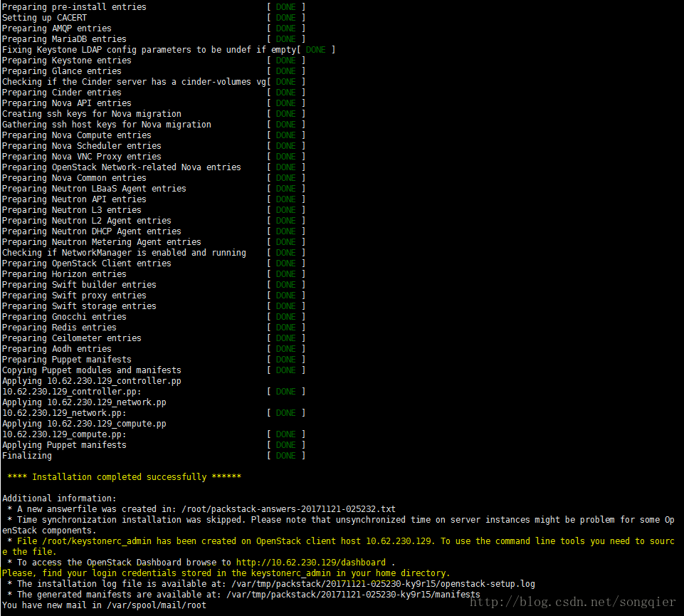Click 'Preparing Cinder entries' text
Screen dimensions: 684x616
[62, 93]
